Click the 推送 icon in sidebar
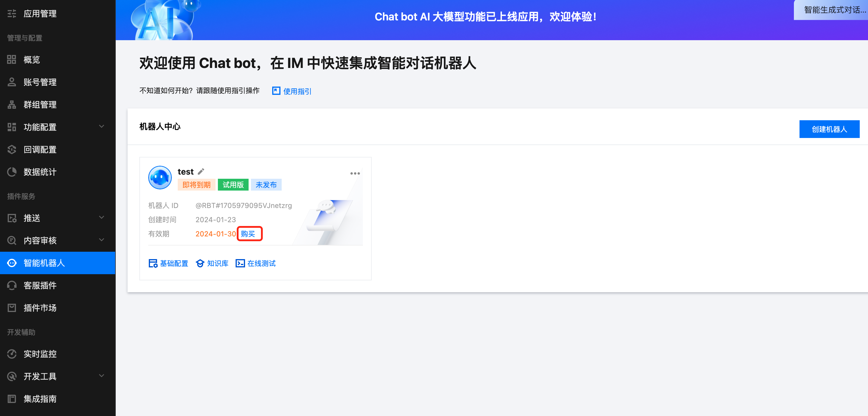Image resolution: width=868 pixels, height=416 pixels. (x=12, y=218)
